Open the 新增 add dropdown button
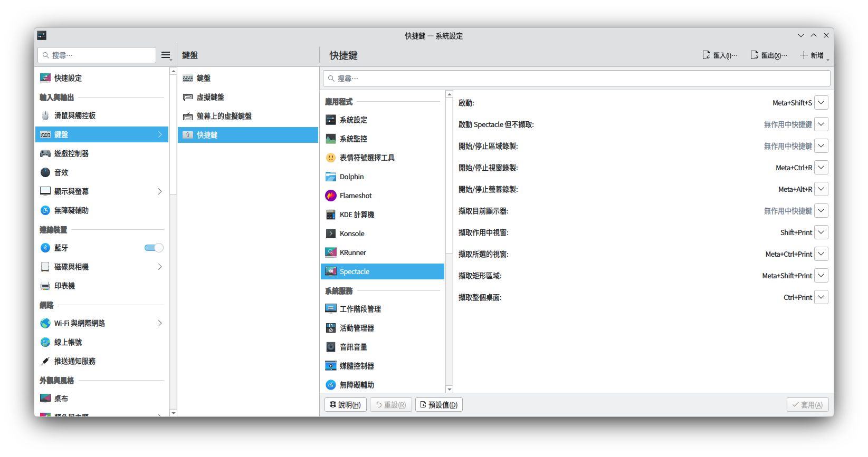 [x=814, y=55]
